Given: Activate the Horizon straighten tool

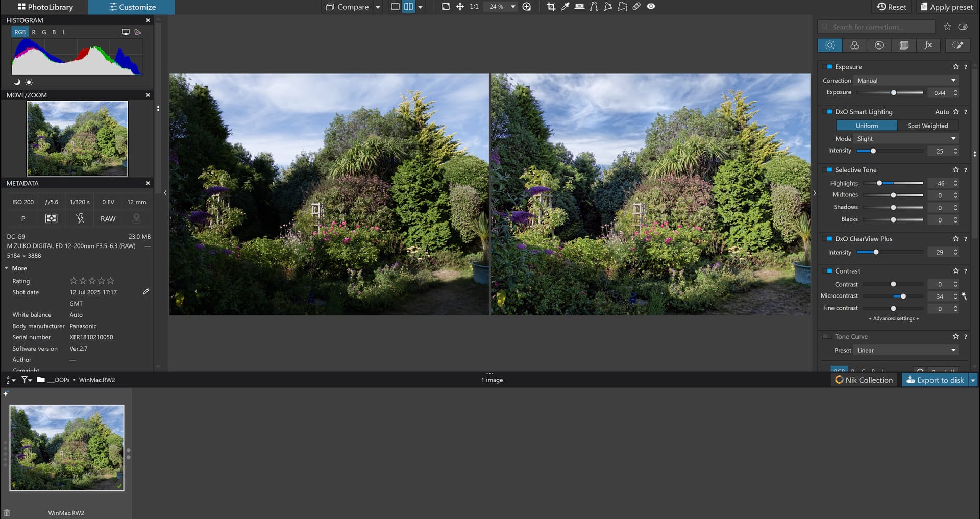Looking at the screenshot, I should pyautogui.click(x=579, y=7).
